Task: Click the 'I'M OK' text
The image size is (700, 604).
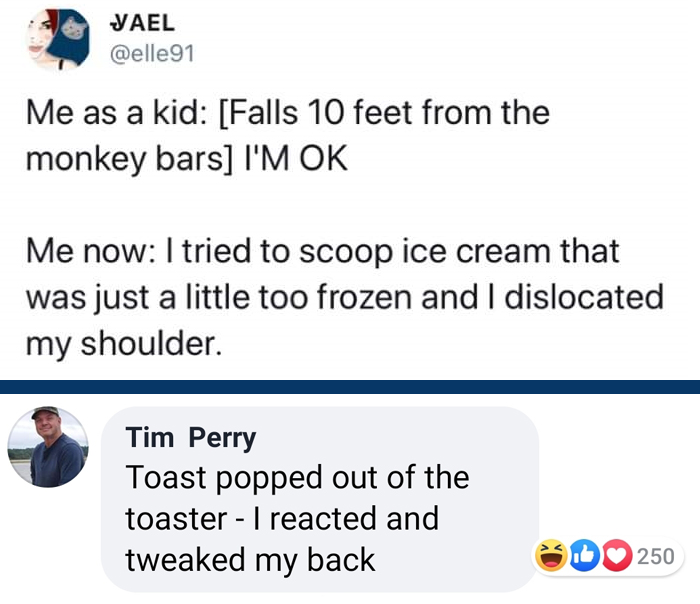Action: click(x=296, y=158)
